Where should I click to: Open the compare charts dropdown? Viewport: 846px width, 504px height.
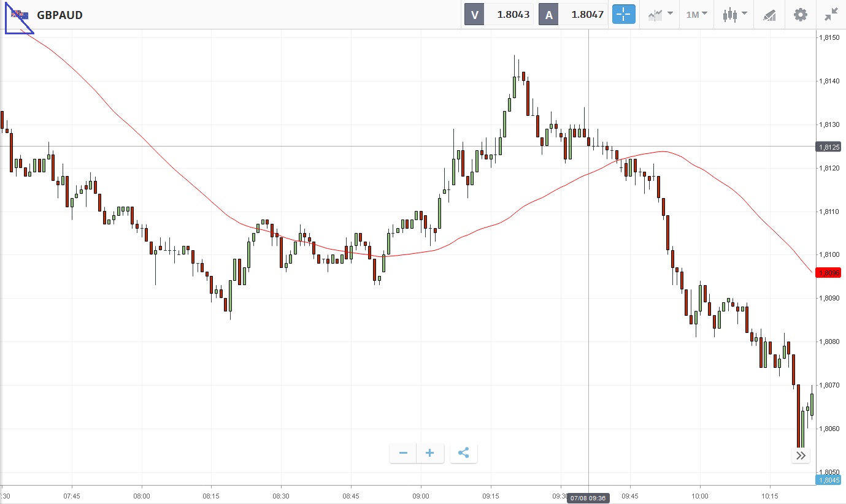click(x=660, y=15)
